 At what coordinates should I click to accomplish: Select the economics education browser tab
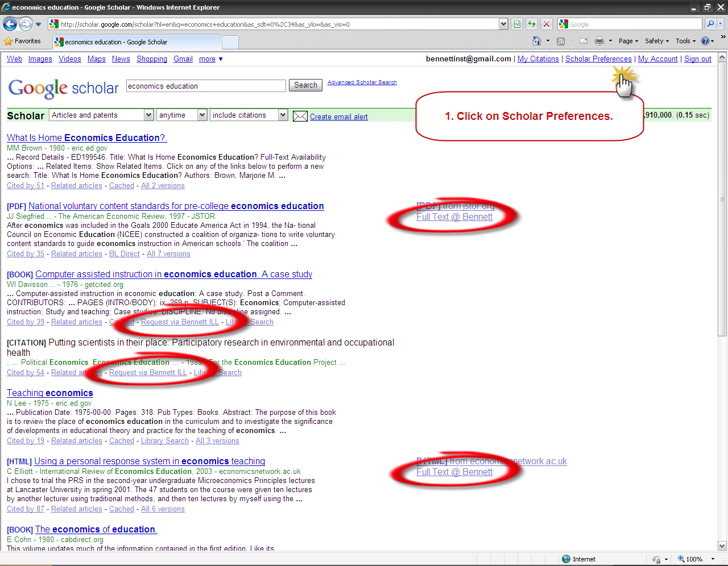click(136, 42)
